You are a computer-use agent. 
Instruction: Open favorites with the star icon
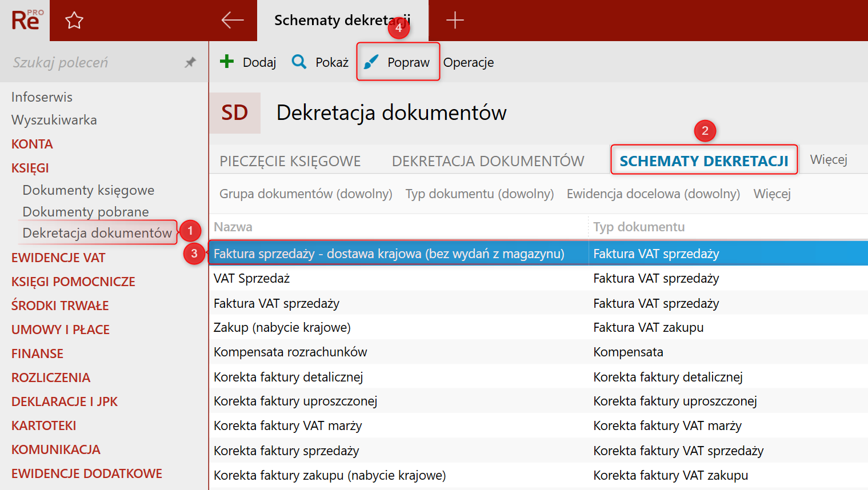click(x=74, y=21)
